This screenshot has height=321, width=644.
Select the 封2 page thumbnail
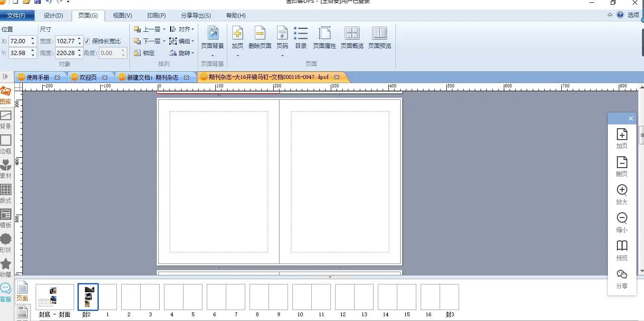(88, 297)
